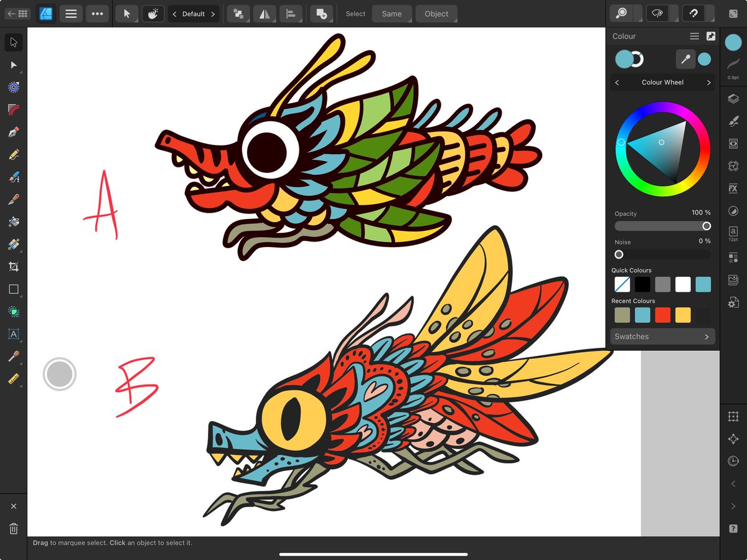Toggle the snapping magnet button

693,13
